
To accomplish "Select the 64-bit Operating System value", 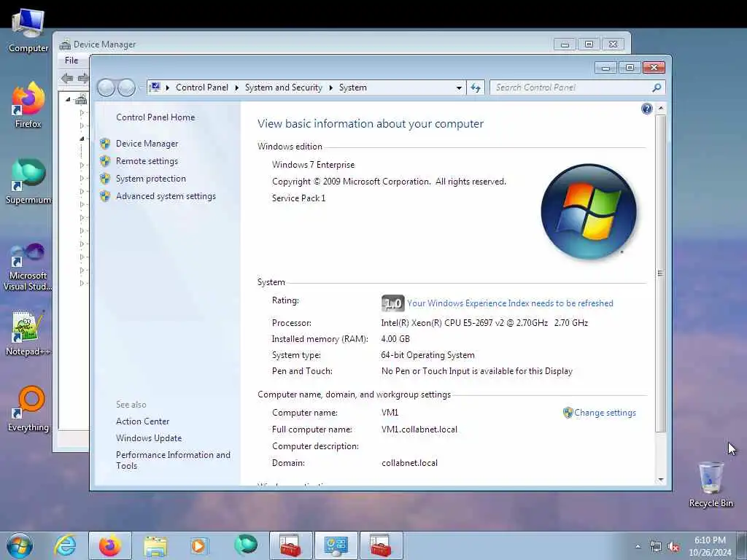I will pos(427,355).
